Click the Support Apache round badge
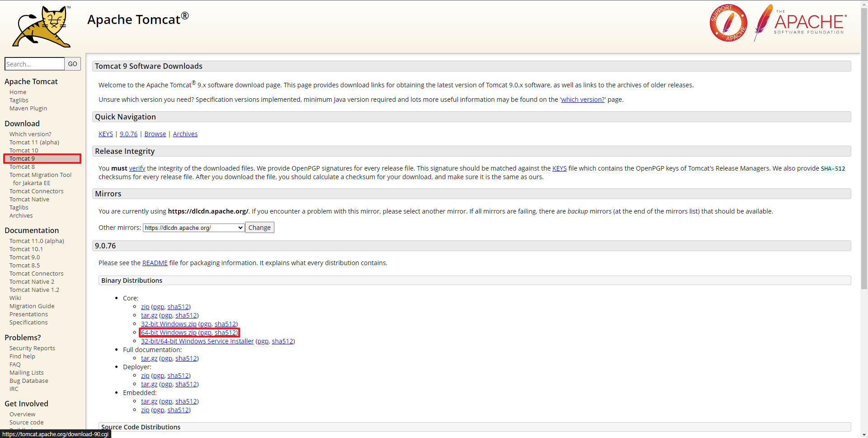This screenshot has width=868, height=438. 728,23
